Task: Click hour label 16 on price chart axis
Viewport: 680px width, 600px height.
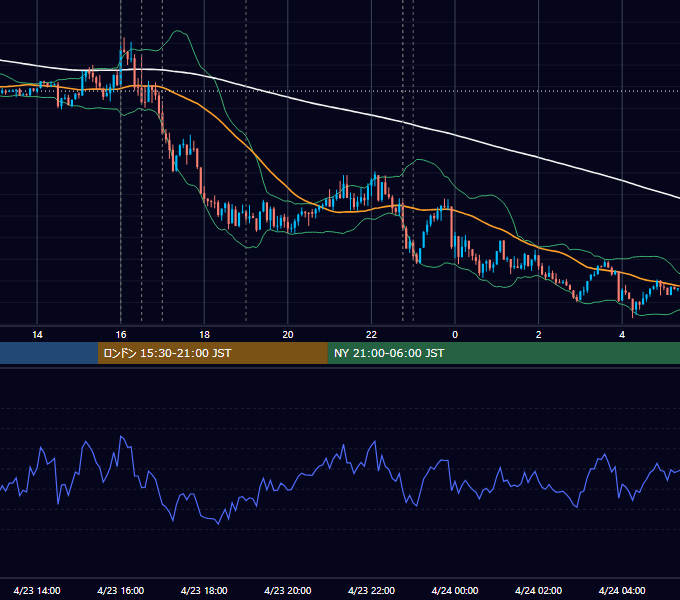Action: tap(121, 335)
